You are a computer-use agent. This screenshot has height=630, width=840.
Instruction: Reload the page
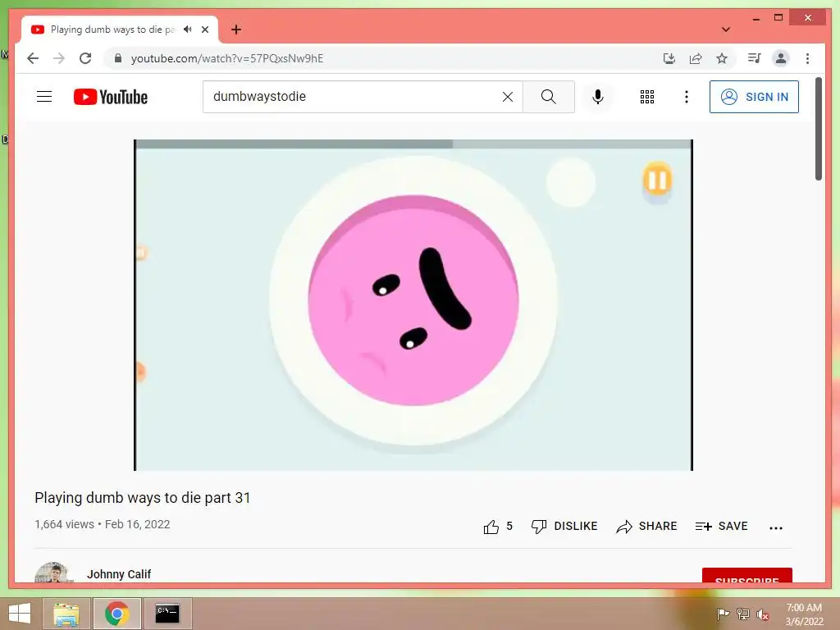(x=85, y=58)
